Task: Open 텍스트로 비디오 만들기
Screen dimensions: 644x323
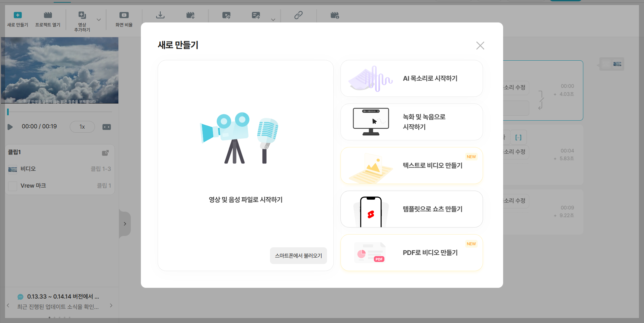Action: (411, 165)
